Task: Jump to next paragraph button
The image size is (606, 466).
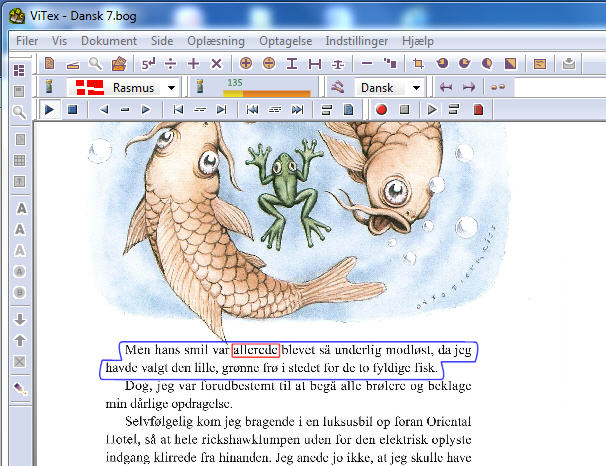Action: tap(297, 110)
